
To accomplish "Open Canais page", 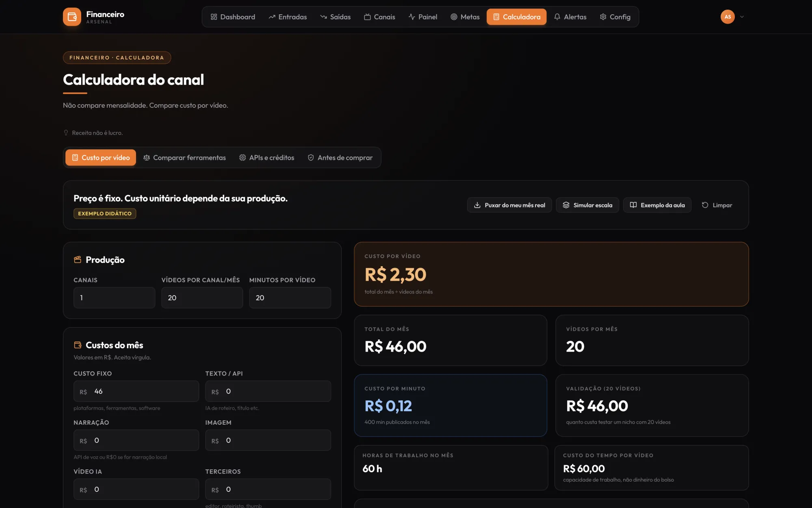I will pyautogui.click(x=380, y=17).
